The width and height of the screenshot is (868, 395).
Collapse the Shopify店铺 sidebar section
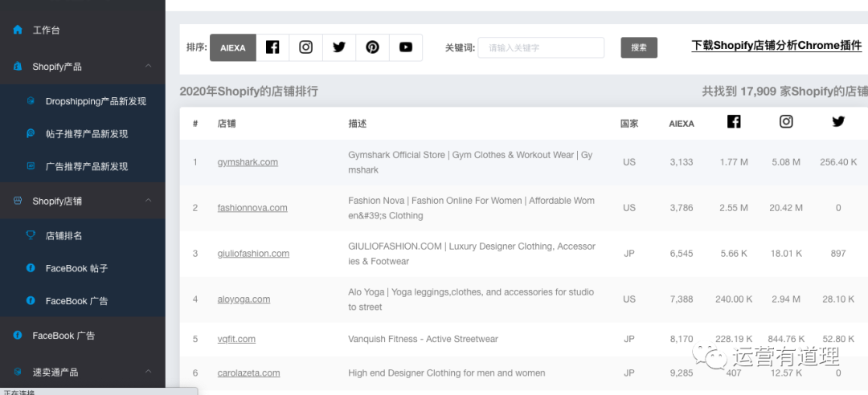pos(148,201)
